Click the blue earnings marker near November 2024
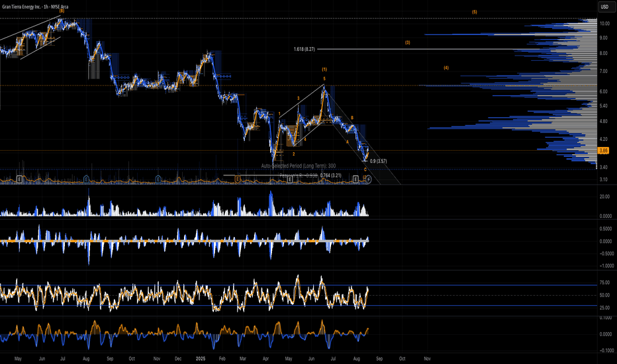 pyautogui.click(x=158, y=179)
